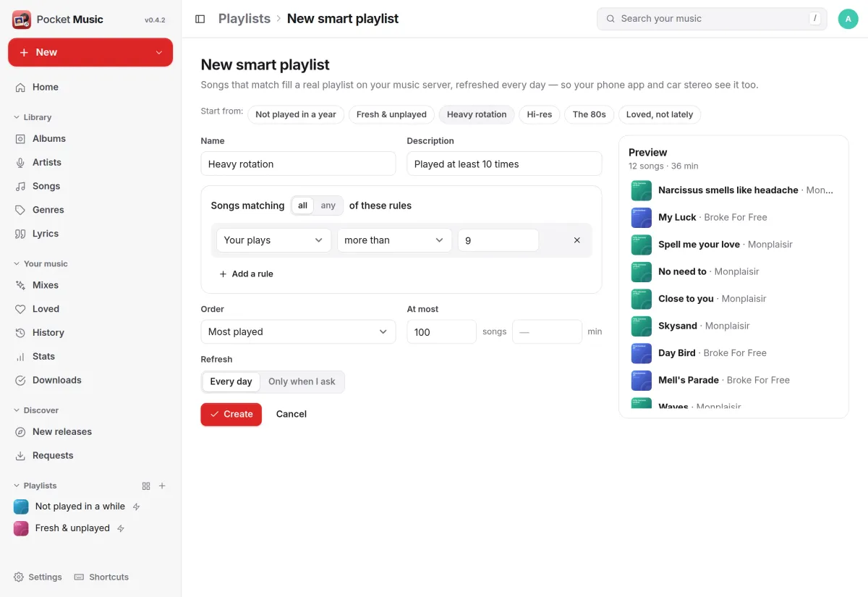Open Mixes under Your music

pos(90,285)
